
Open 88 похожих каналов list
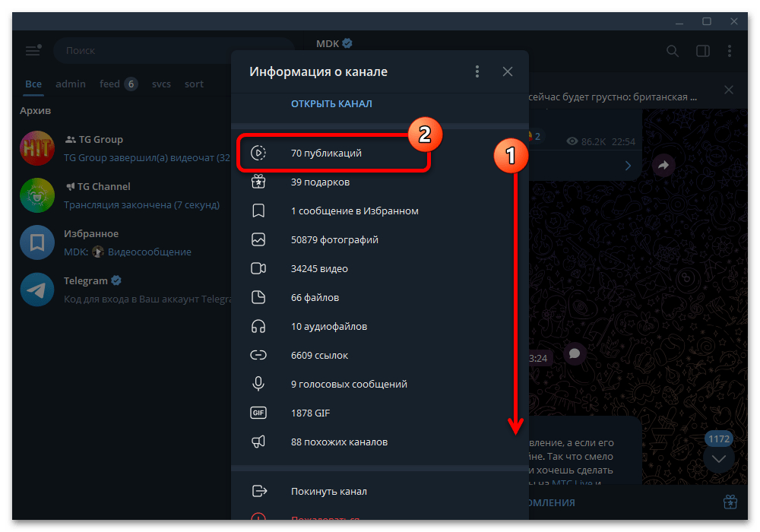pyautogui.click(x=379, y=442)
